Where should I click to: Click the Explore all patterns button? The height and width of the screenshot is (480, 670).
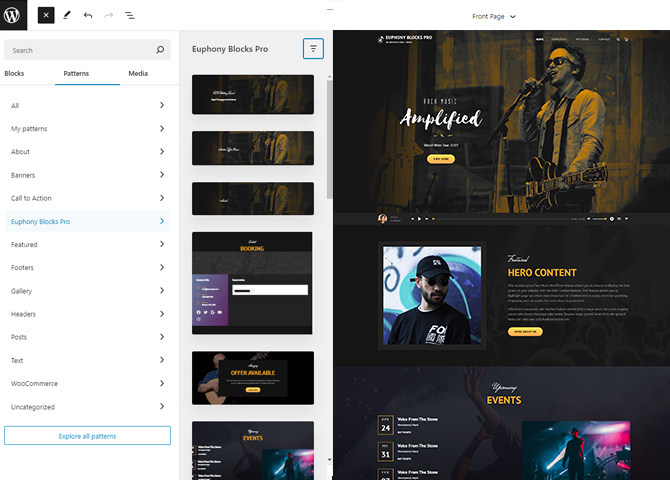coord(87,436)
